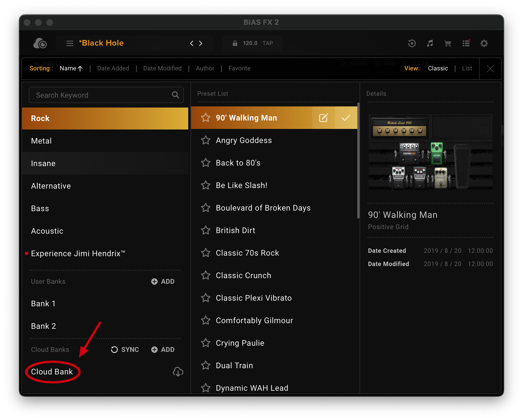Sort presets by Name
The width and height of the screenshot is (523, 420).
[x=71, y=68]
